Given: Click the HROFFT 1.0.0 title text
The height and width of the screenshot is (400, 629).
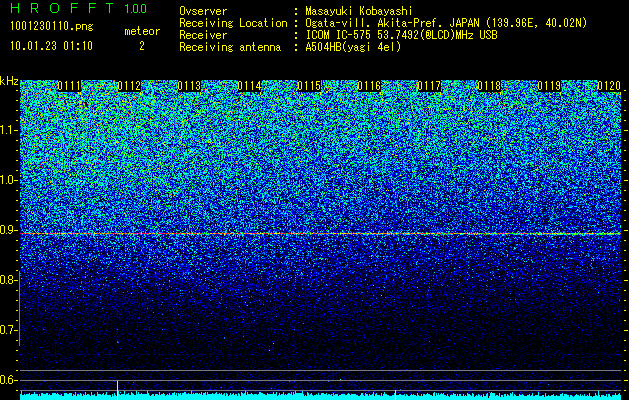Looking at the screenshot, I should (x=79, y=8).
